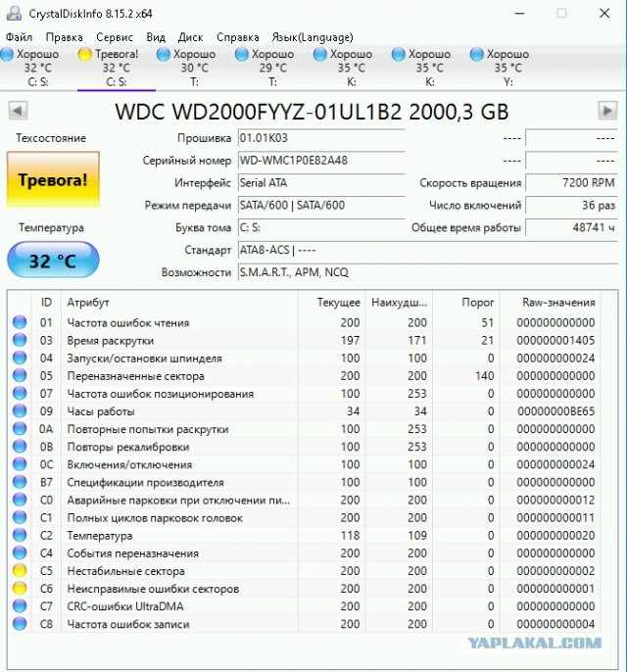
Task: Click raw value 00000000BE65
Action: pyautogui.click(x=555, y=411)
